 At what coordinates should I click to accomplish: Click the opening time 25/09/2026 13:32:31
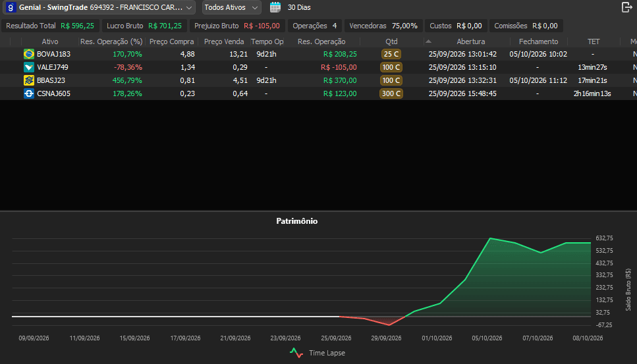462,80
